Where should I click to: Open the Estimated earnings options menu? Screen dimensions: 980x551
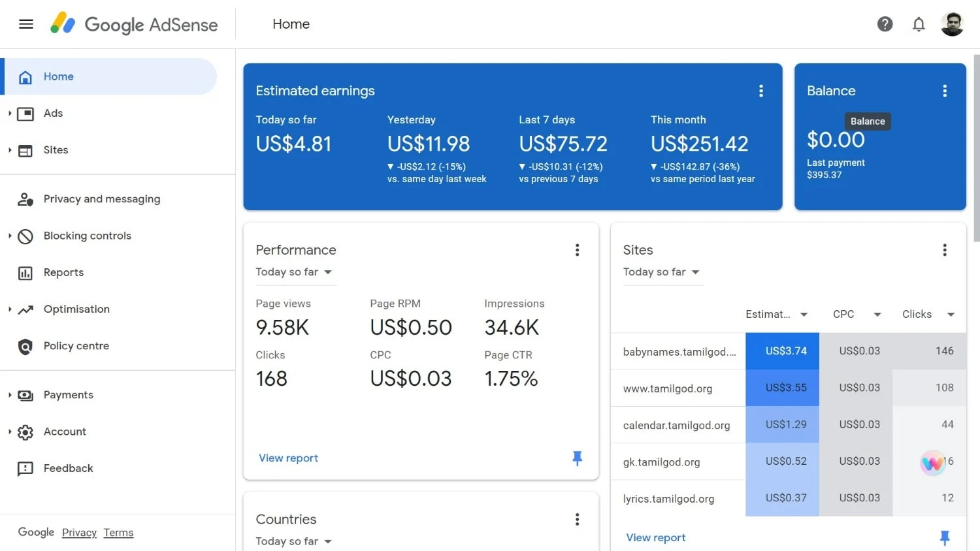coord(761,91)
